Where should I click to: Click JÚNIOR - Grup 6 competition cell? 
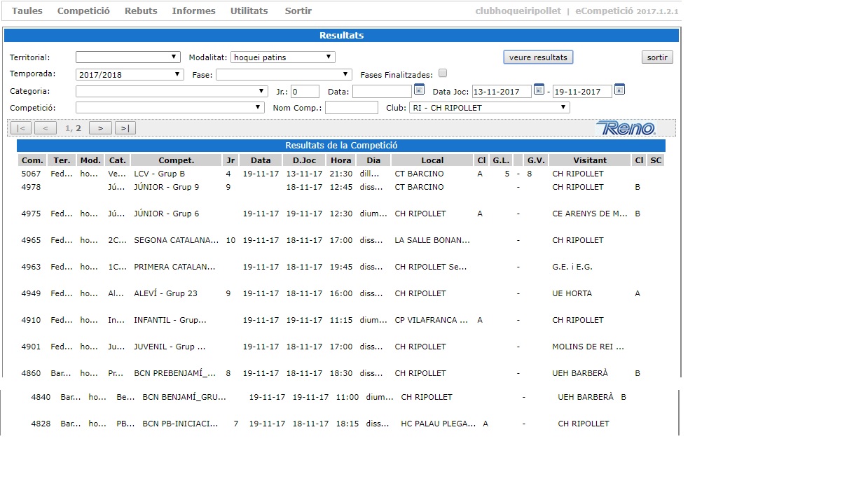point(167,214)
